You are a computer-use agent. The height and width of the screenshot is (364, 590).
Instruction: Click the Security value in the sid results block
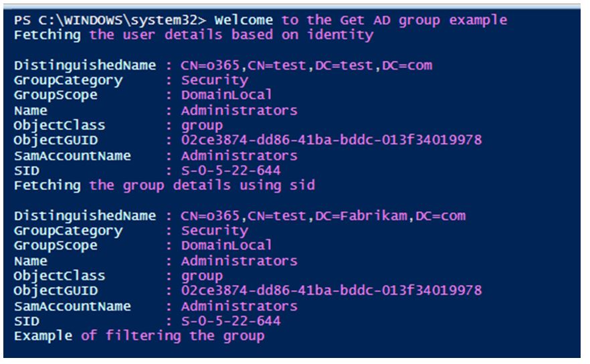[214, 231]
